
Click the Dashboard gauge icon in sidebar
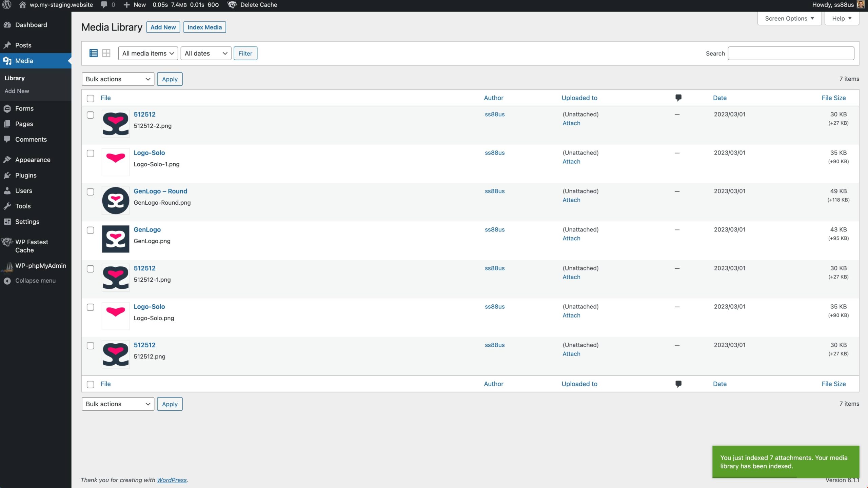click(7, 25)
